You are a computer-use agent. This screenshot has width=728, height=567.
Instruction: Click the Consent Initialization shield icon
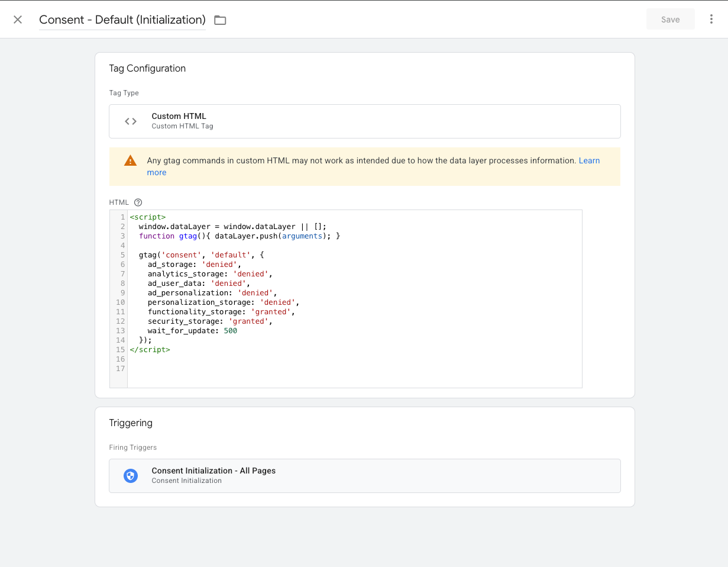coord(131,476)
